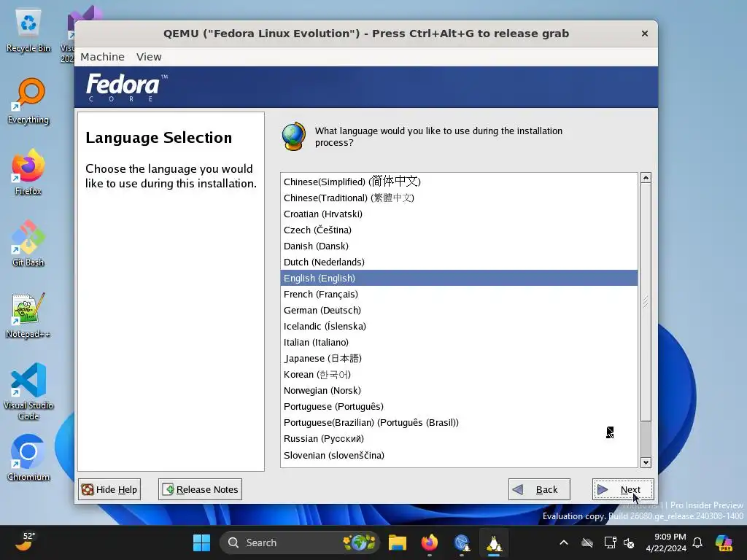Click the QEMU penguin taskbar icon

coord(494,542)
